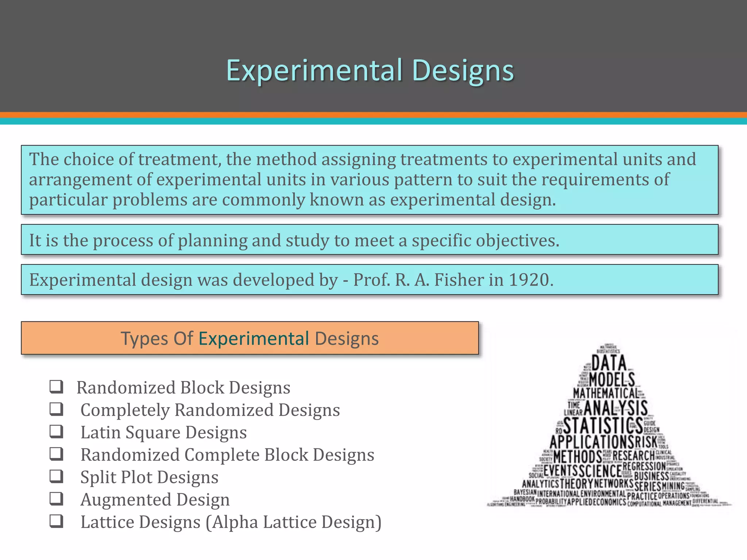Click the Types Of Experimental Designs banner
The image size is (747, 560).
250,338
